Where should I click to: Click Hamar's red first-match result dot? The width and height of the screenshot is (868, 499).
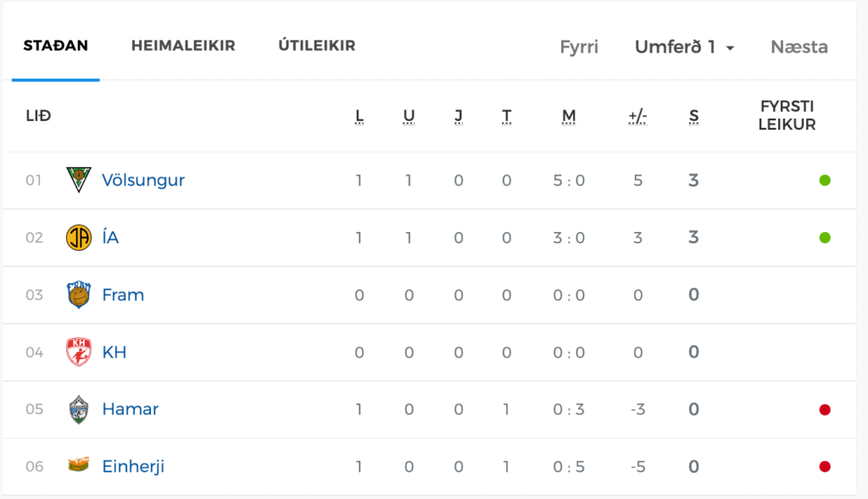(825, 409)
